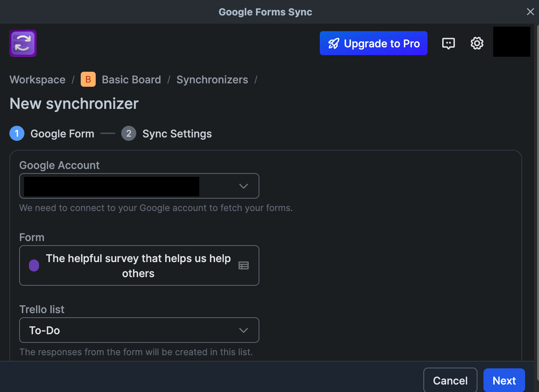
Task: Select the Google Form step
Action: pos(62,134)
